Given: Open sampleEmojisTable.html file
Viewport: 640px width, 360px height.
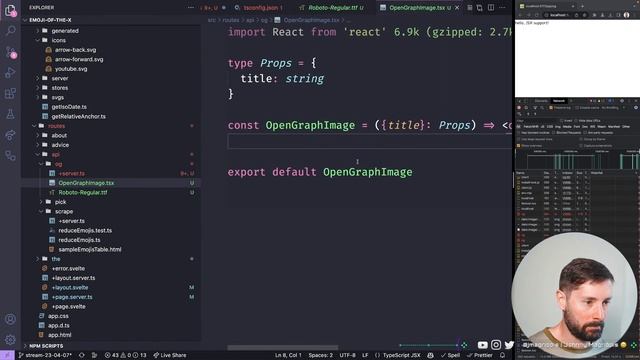Looking at the screenshot, I should (x=89, y=249).
